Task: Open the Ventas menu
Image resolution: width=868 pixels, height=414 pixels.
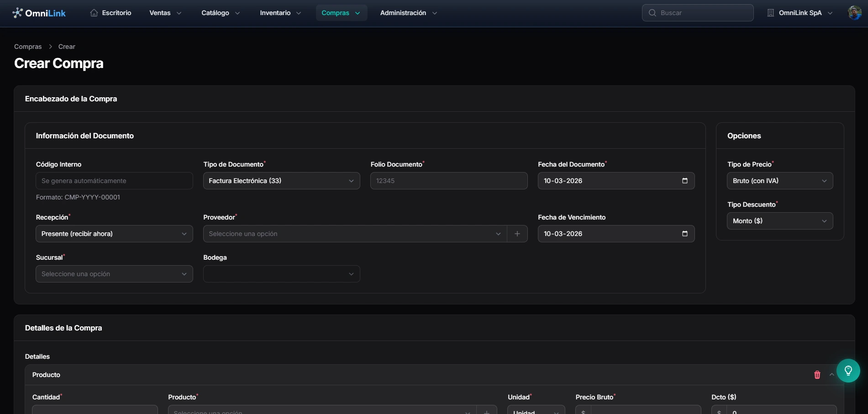Action: [165, 13]
